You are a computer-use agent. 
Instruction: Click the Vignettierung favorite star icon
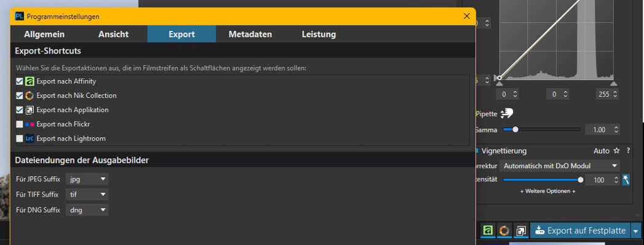pos(616,151)
